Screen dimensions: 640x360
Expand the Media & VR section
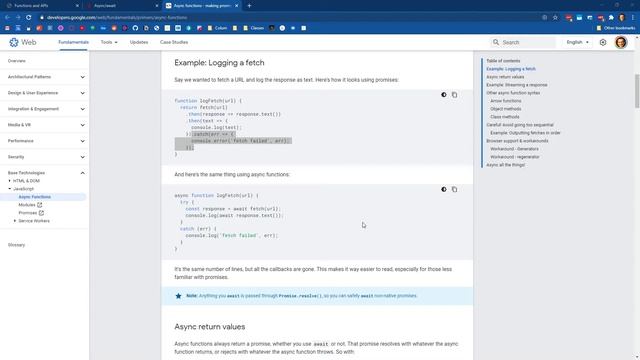[x=82, y=125]
